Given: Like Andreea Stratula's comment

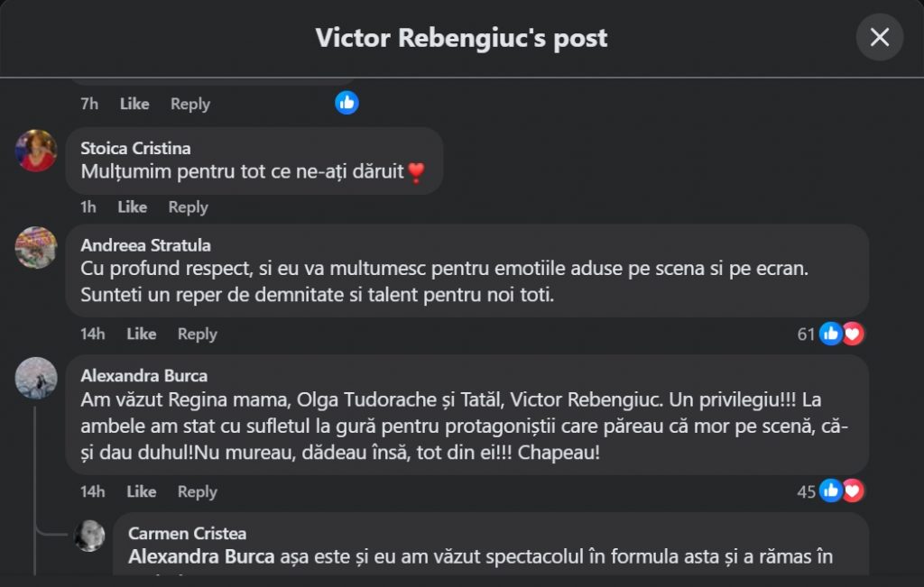Looking at the screenshot, I should (x=141, y=335).
